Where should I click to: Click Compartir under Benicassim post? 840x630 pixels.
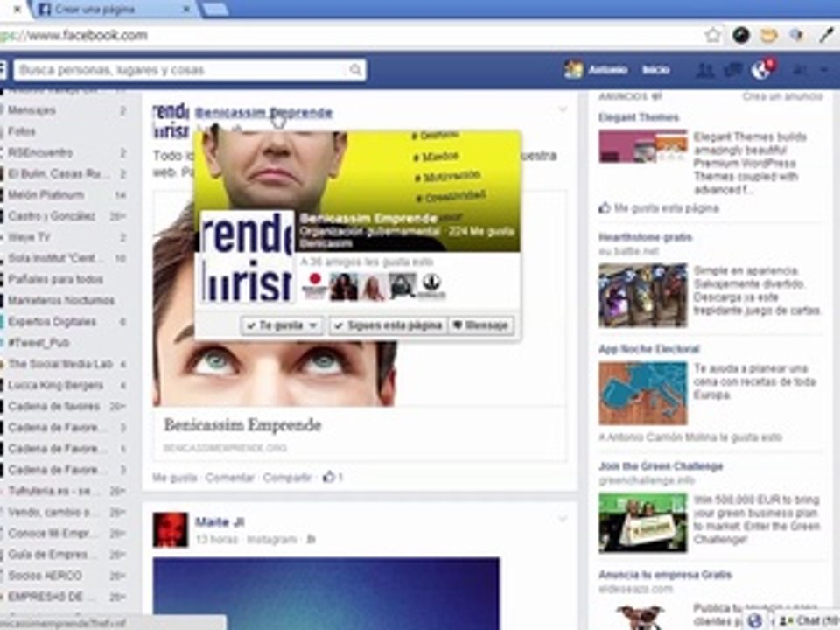(287, 478)
